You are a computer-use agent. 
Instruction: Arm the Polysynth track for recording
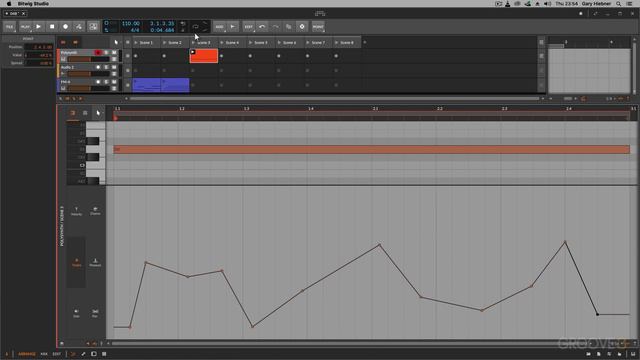(x=98, y=53)
